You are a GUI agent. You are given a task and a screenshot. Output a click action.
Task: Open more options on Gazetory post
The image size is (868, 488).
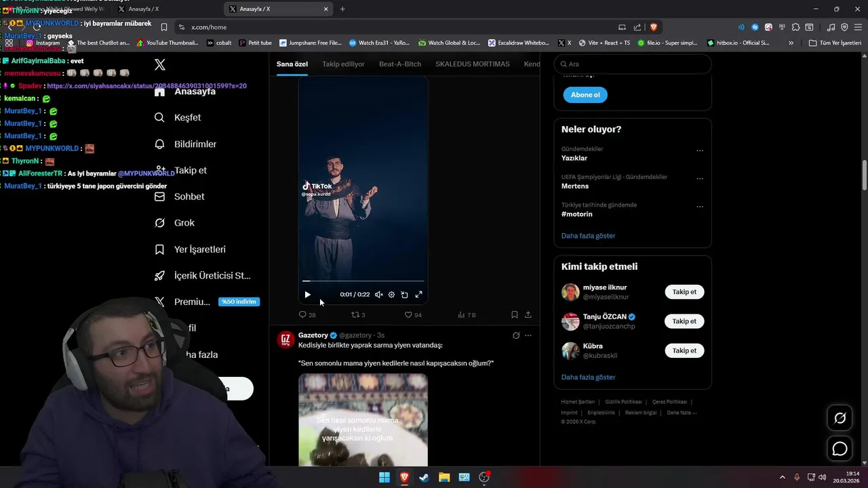(528, 335)
